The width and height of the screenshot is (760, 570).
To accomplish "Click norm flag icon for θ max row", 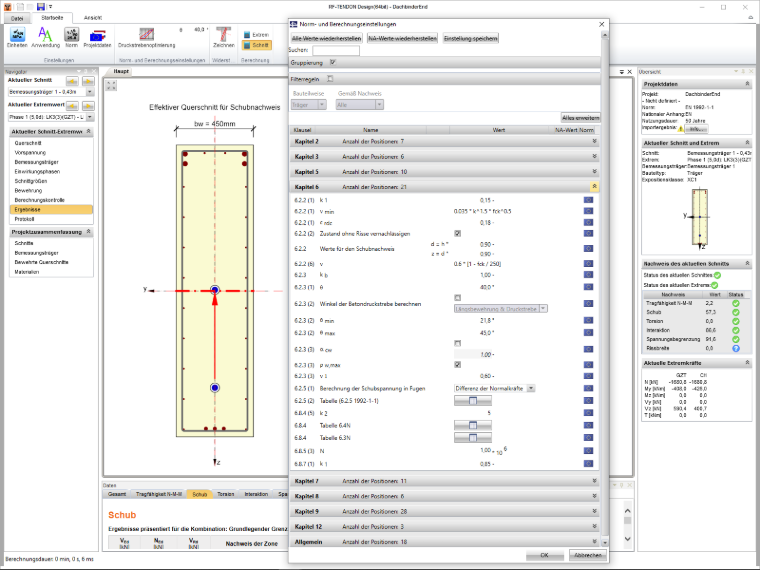I will (x=588, y=332).
